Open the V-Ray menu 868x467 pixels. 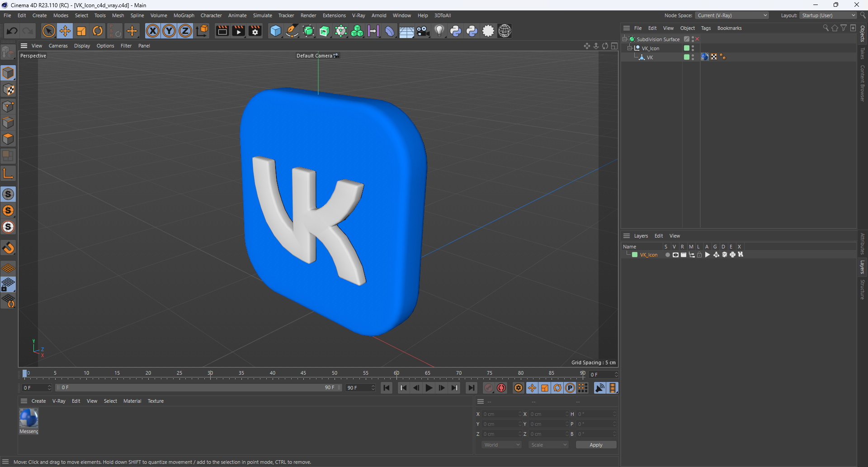tap(359, 15)
